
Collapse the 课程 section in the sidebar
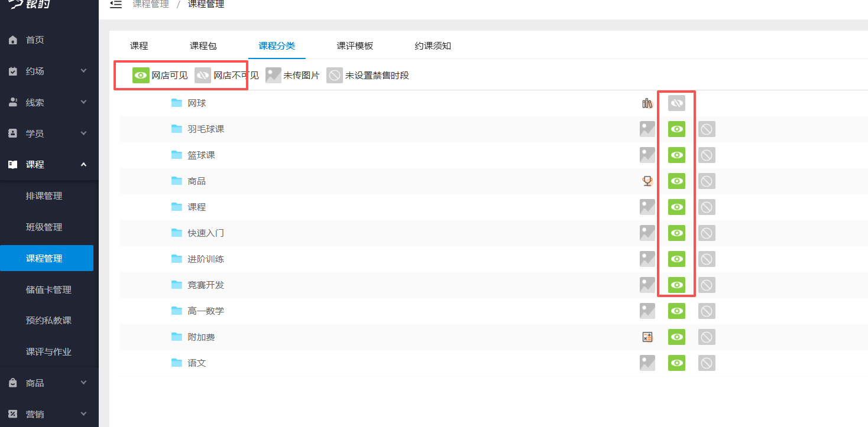pyautogui.click(x=49, y=164)
